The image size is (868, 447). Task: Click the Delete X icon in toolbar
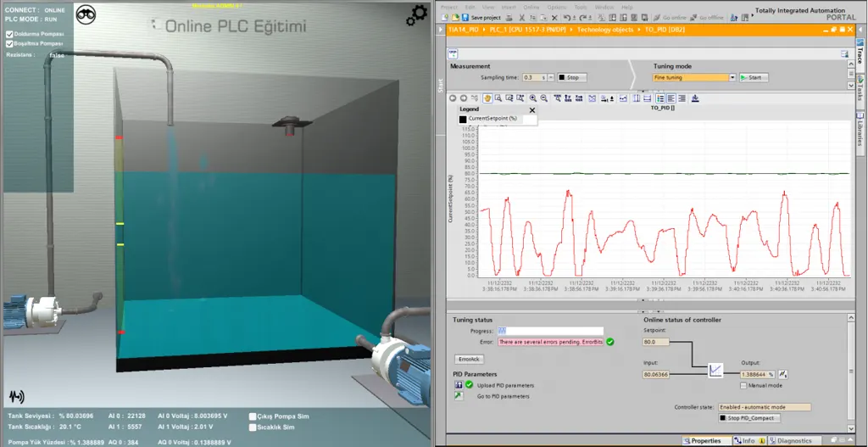coord(554,18)
